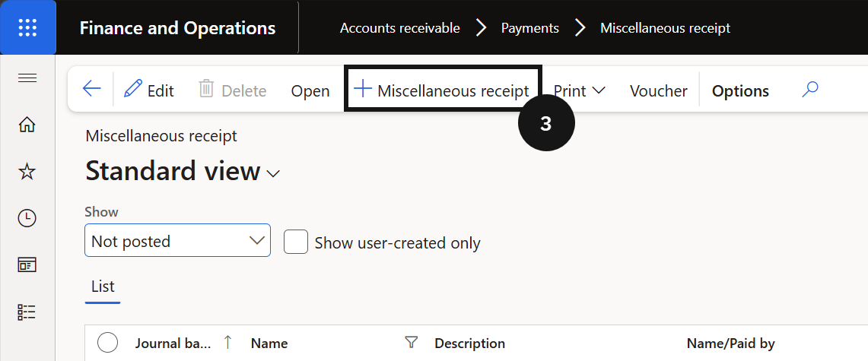The height and width of the screenshot is (361, 868).
Task: Click the Description column header
Action: [x=469, y=344]
